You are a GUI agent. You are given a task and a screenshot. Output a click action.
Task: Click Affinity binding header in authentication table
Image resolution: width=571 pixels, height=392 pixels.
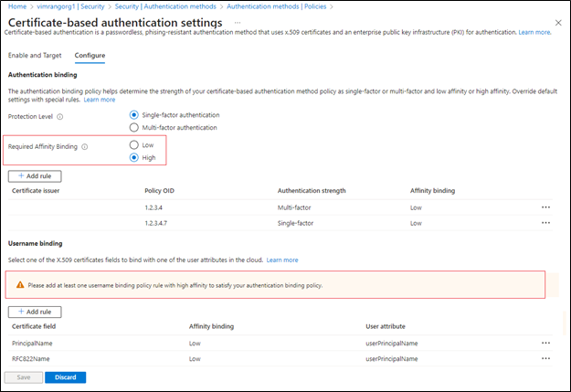[x=433, y=191]
